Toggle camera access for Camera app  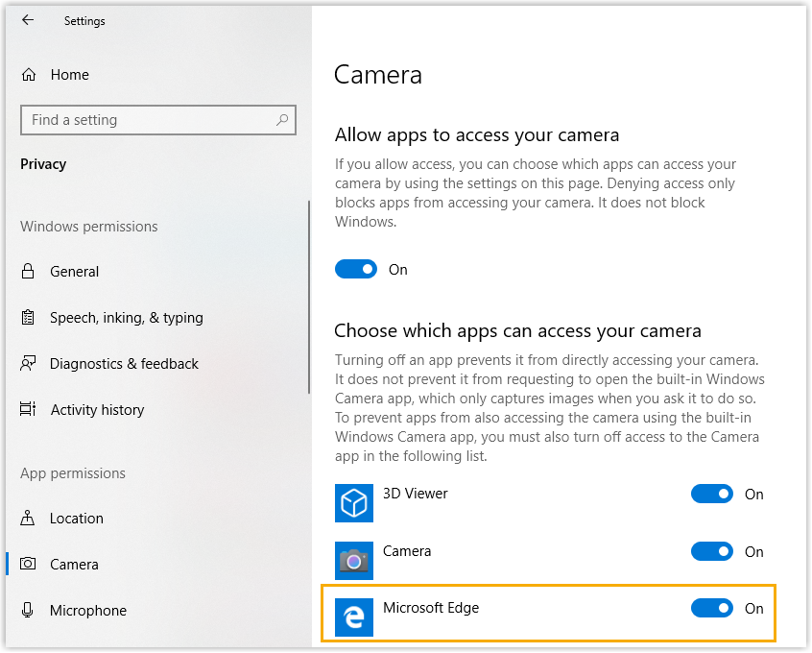[x=711, y=551]
